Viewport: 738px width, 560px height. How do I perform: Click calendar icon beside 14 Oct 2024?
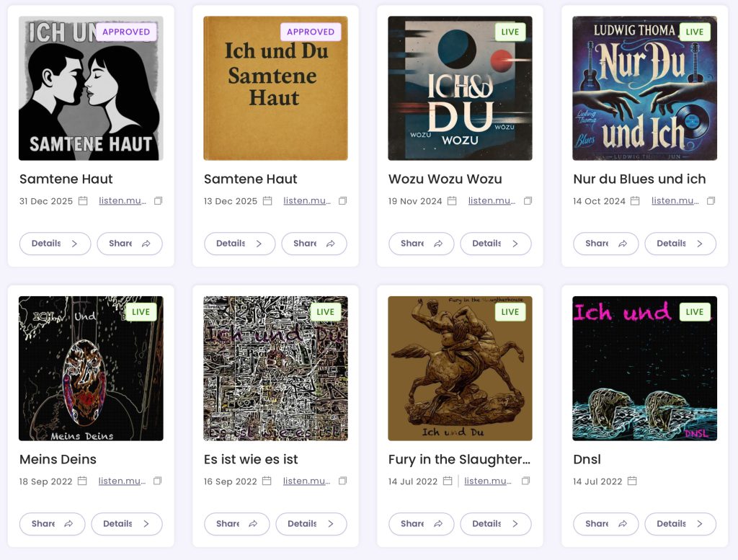(x=635, y=201)
